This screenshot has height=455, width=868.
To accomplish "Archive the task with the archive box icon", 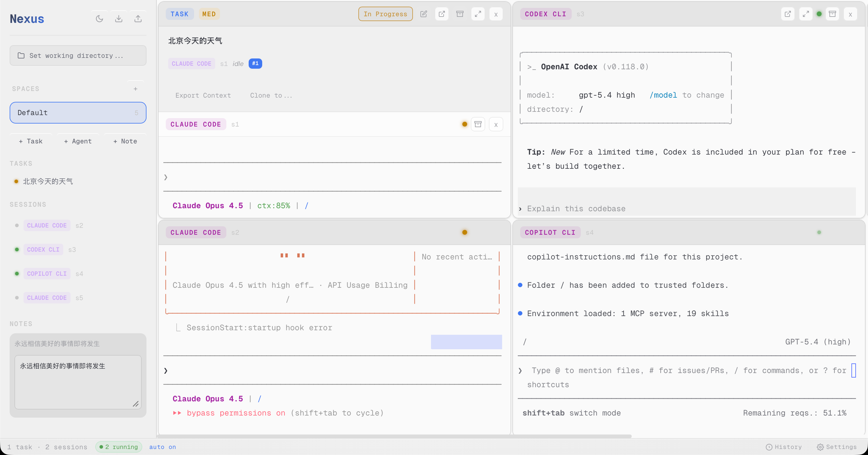I will 460,14.
